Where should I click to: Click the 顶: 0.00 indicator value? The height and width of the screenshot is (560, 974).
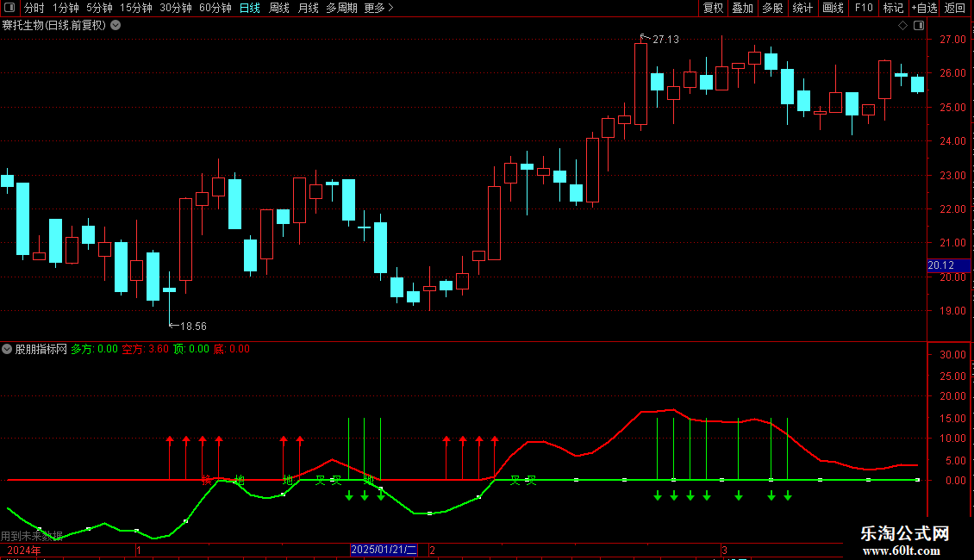pyautogui.click(x=191, y=349)
